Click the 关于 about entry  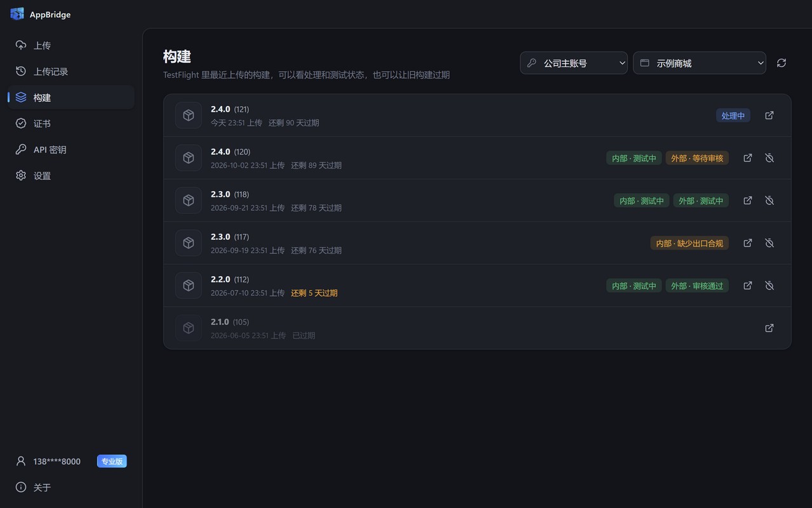(x=71, y=488)
